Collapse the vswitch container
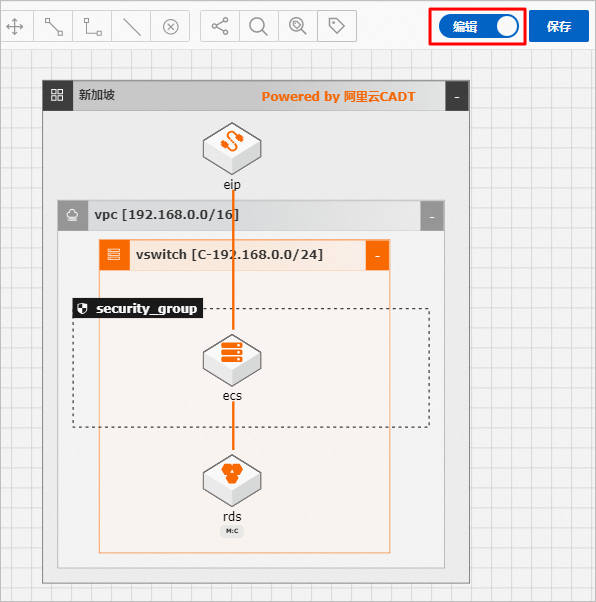 [x=377, y=256]
